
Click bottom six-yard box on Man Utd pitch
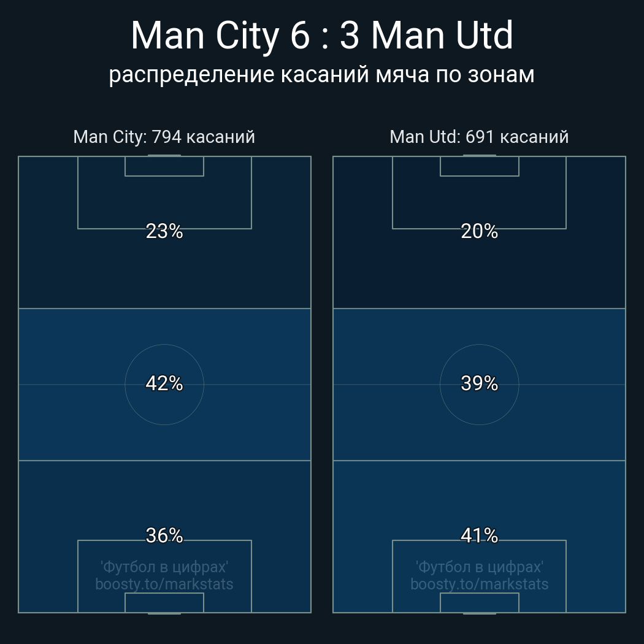click(479, 602)
